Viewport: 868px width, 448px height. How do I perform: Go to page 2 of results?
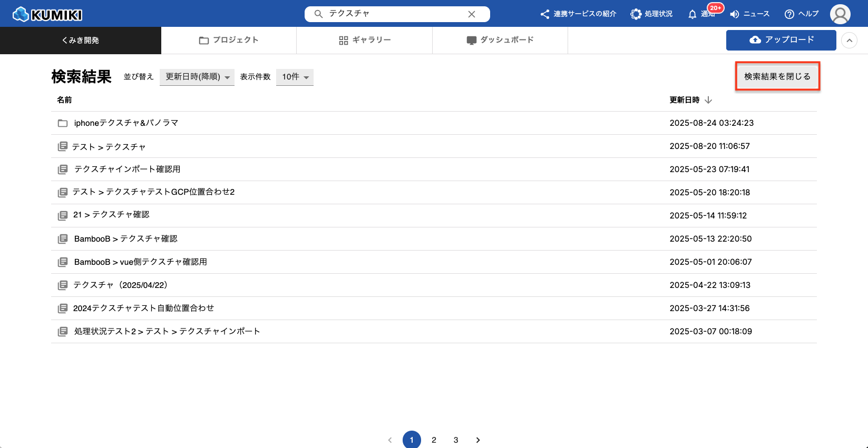pyautogui.click(x=434, y=440)
